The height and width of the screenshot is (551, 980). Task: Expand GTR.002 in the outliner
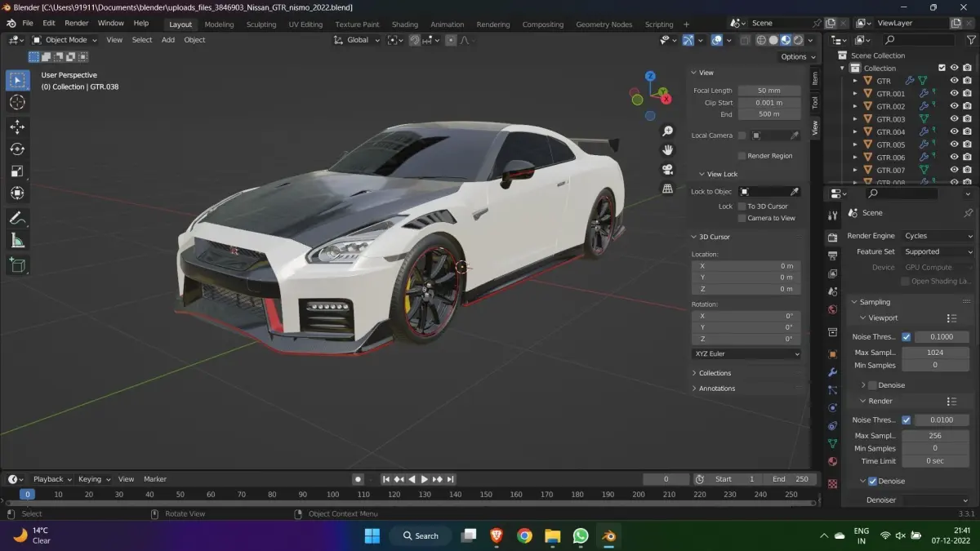[x=855, y=106]
